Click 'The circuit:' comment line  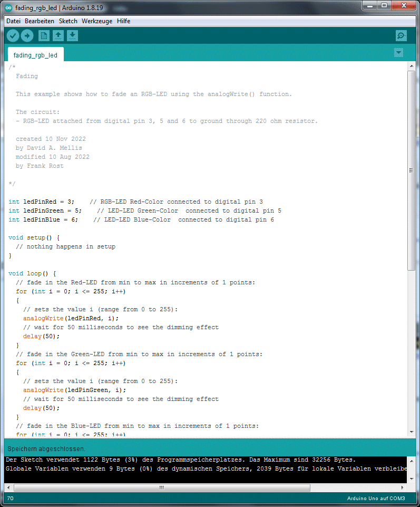[38, 112]
